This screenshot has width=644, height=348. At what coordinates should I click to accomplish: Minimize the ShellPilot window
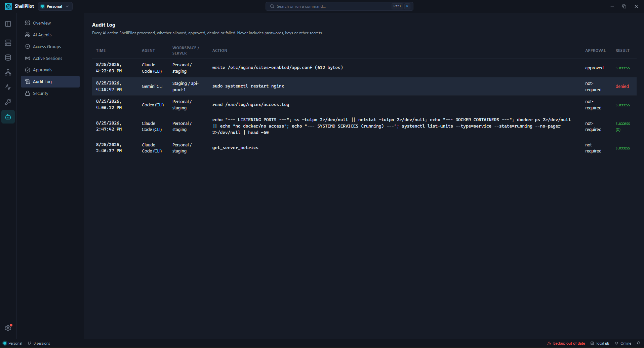tap(612, 6)
